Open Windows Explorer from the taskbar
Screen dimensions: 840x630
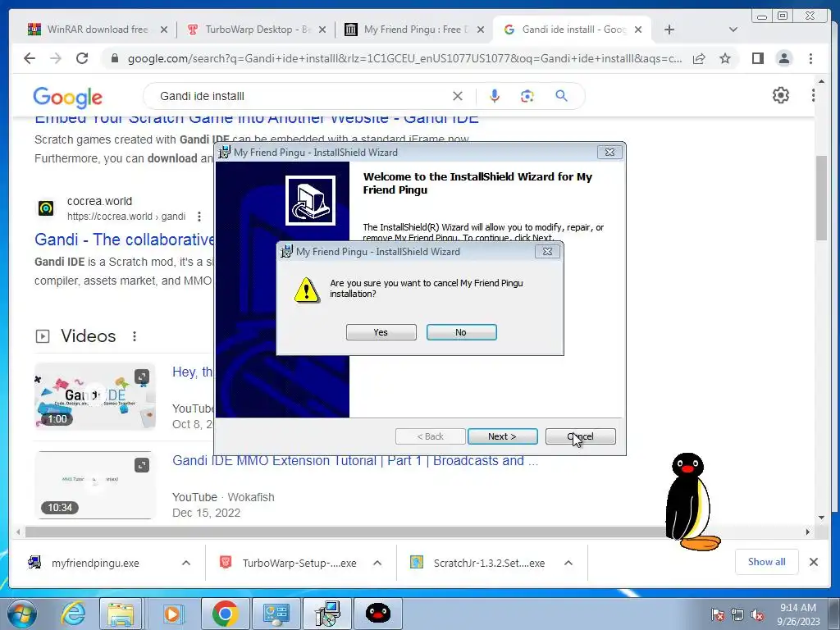click(x=121, y=614)
